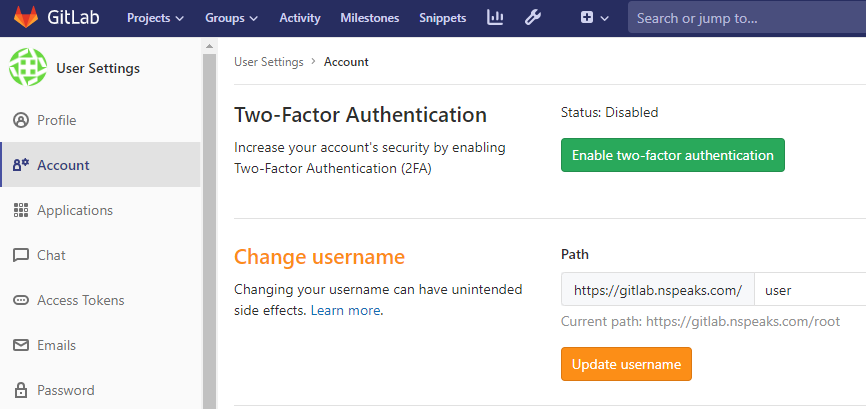
Task: Open the instance statistics chart icon
Action: (495, 18)
